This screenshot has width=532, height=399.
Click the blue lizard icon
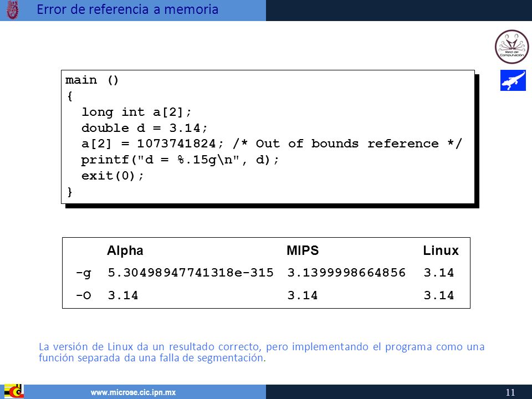(x=513, y=80)
